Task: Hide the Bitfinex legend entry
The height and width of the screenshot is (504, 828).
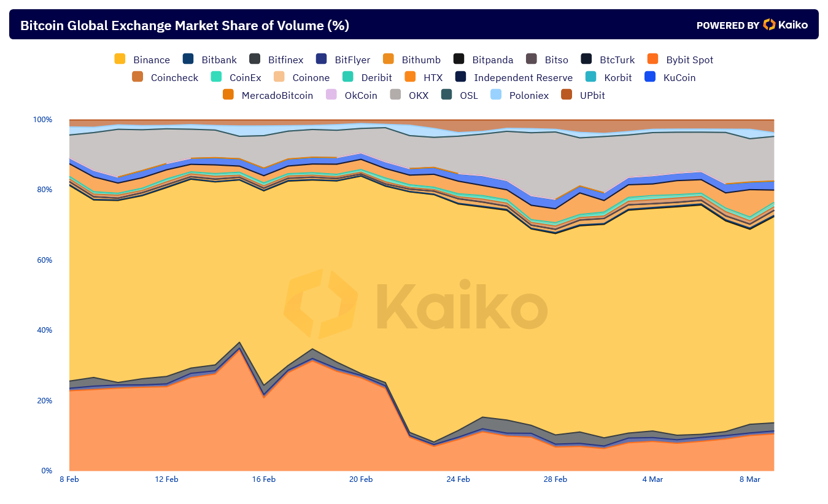Action: click(x=276, y=60)
